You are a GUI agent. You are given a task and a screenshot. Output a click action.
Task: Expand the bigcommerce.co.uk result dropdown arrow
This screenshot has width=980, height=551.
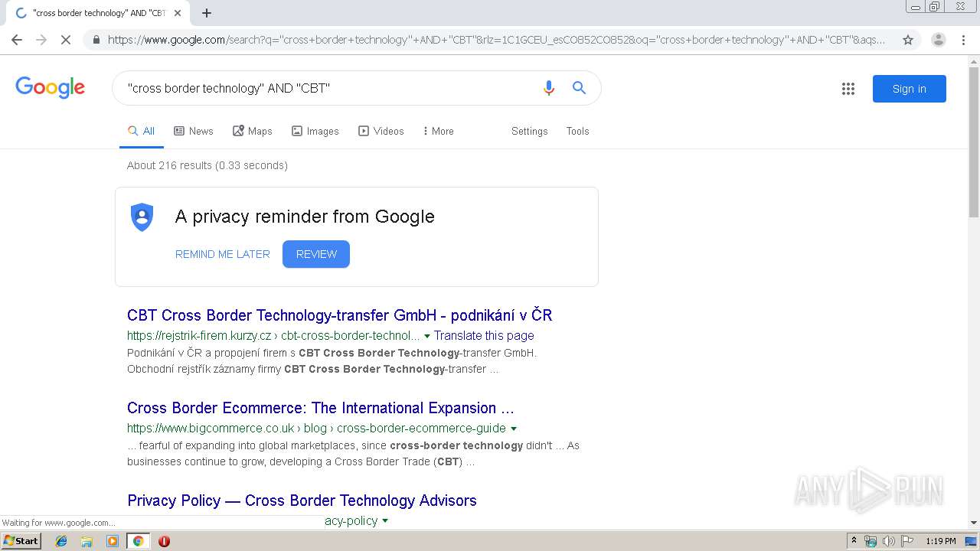point(514,429)
